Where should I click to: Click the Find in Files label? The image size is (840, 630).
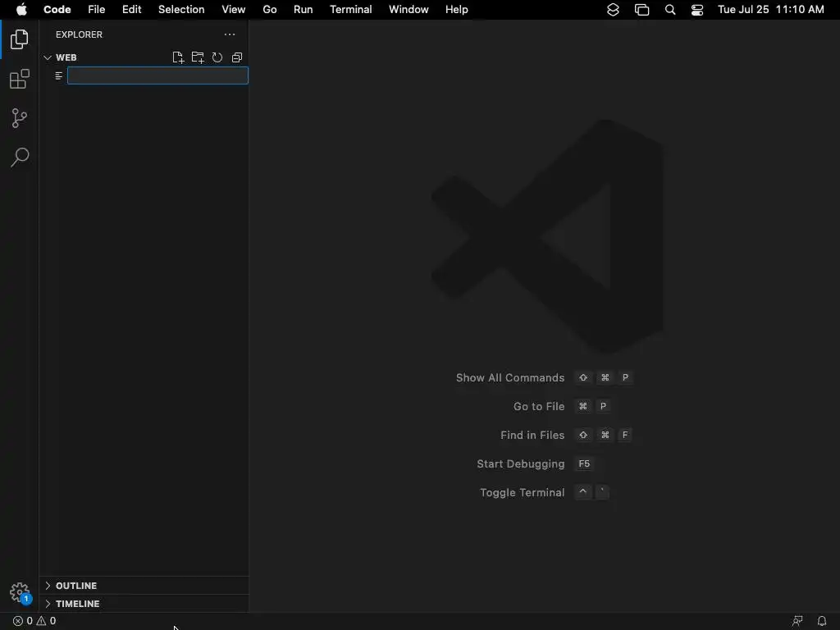tap(532, 435)
